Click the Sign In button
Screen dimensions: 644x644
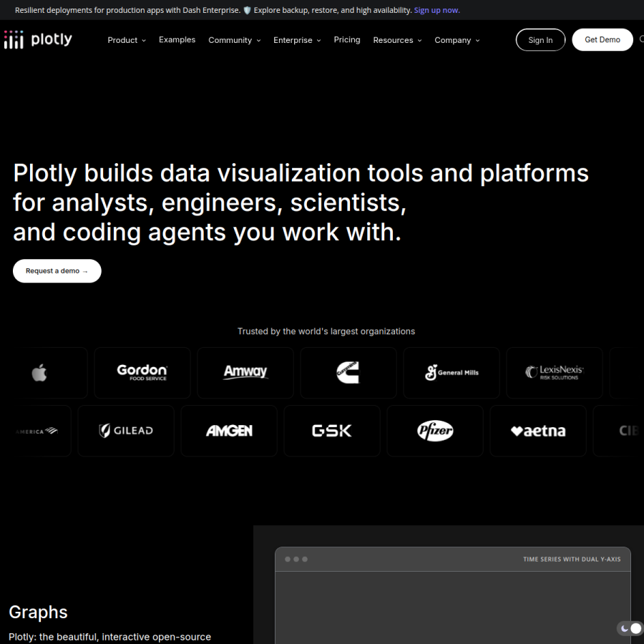[x=540, y=40]
